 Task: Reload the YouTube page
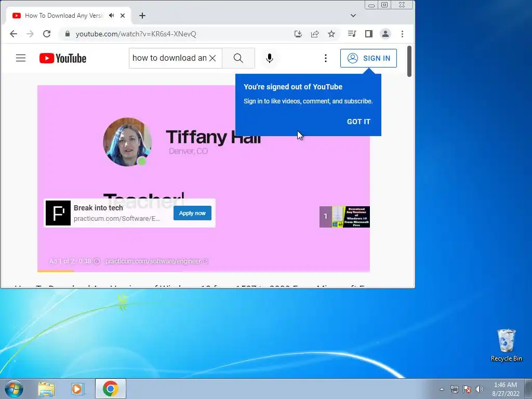point(47,34)
